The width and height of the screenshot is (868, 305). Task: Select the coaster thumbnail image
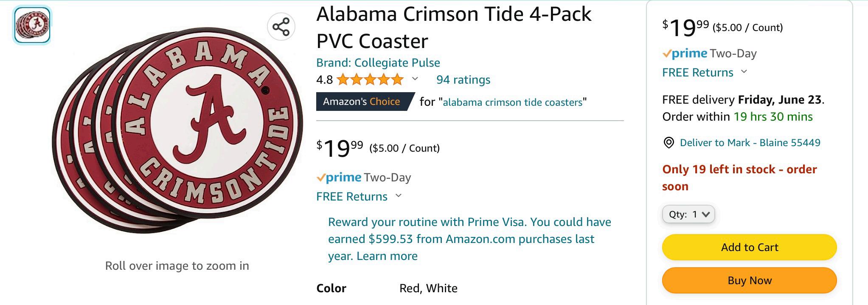[x=32, y=25]
